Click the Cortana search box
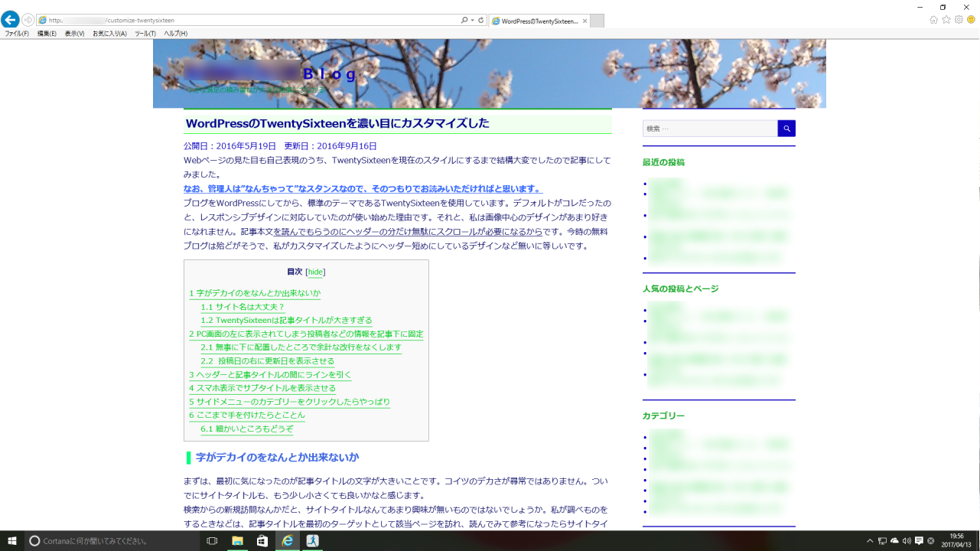 111,540
